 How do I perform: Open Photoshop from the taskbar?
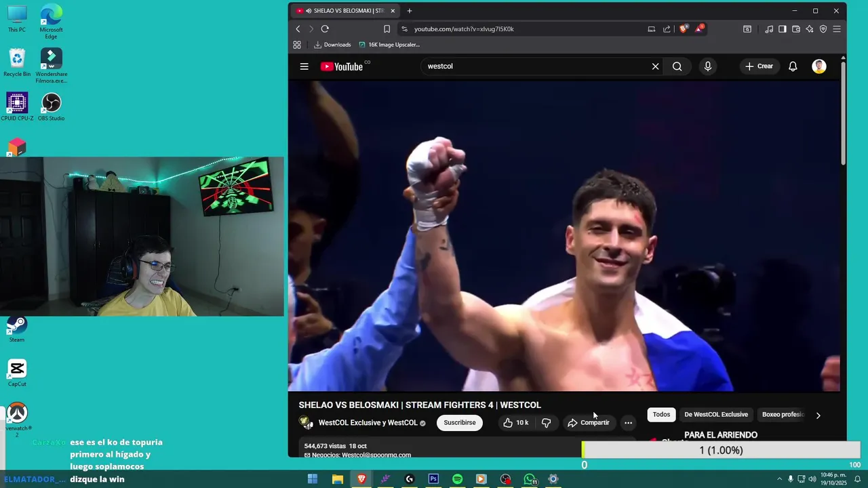433,479
